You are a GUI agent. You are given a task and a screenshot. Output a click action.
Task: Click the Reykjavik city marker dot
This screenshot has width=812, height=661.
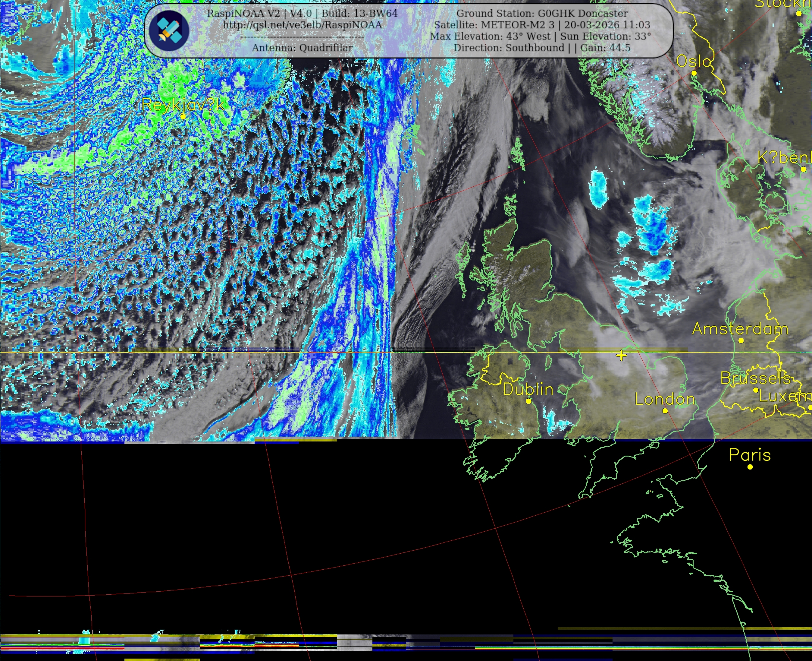[x=183, y=117]
